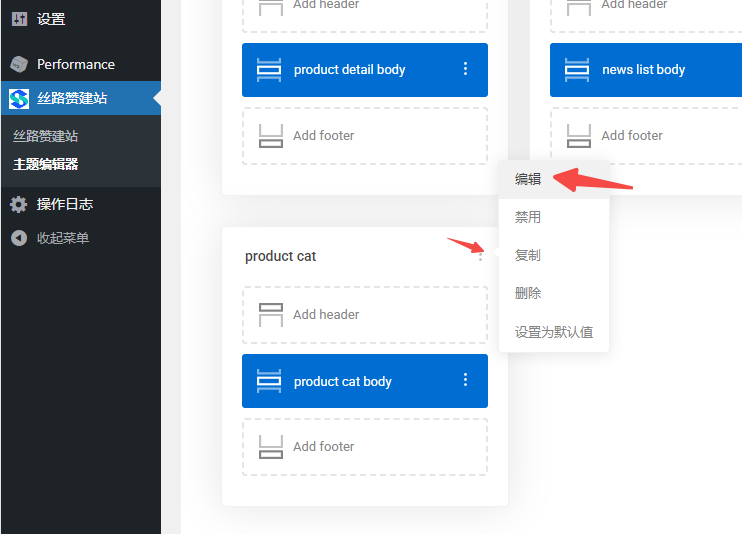The image size is (742, 534).
Task: Click the 收起菜单 collapse arrow icon
Action: (x=19, y=238)
